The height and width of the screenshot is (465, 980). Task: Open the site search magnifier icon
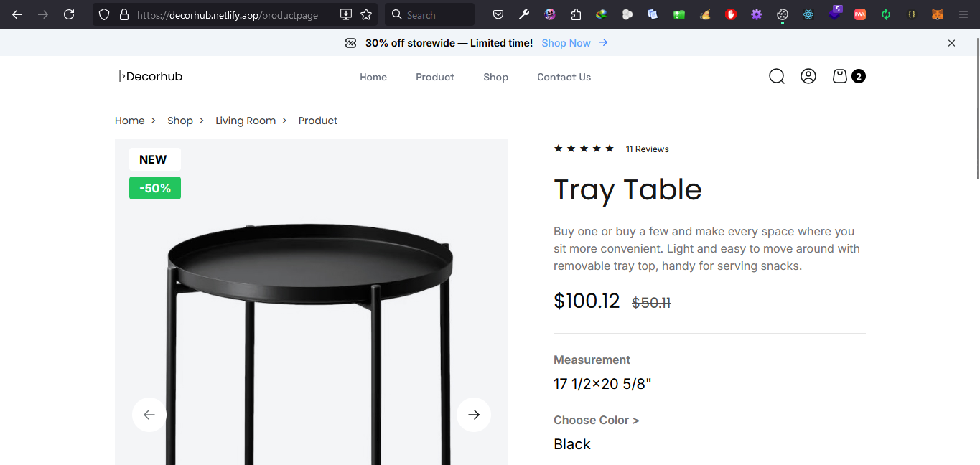(x=777, y=76)
